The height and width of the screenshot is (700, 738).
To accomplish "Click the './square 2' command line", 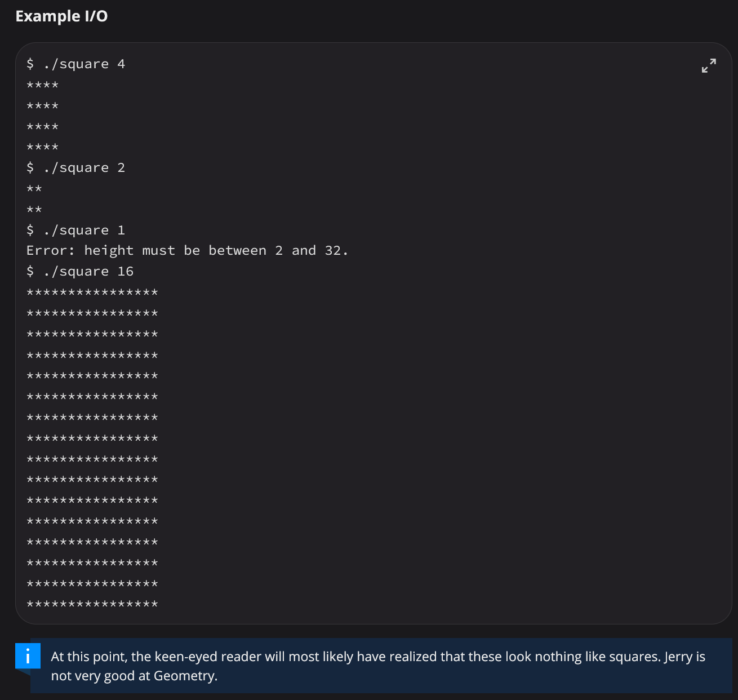I will coord(75,168).
